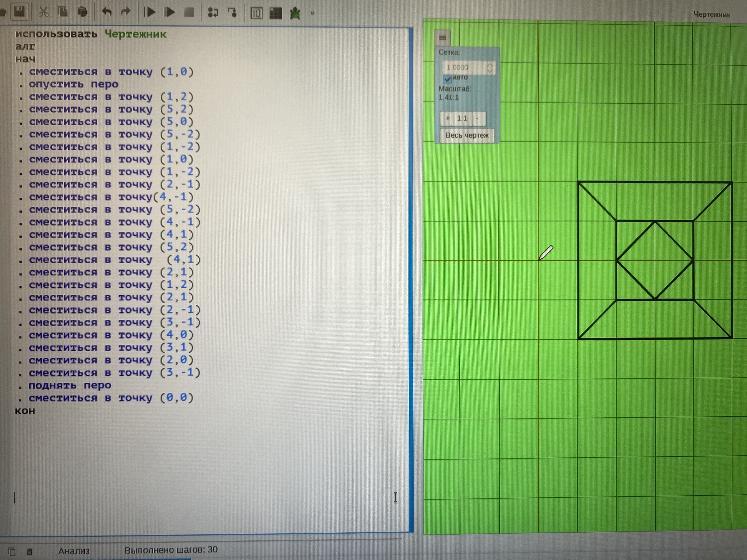This screenshot has height=560, width=747.
Task: Stop program execution square button
Action: [189, 12]
